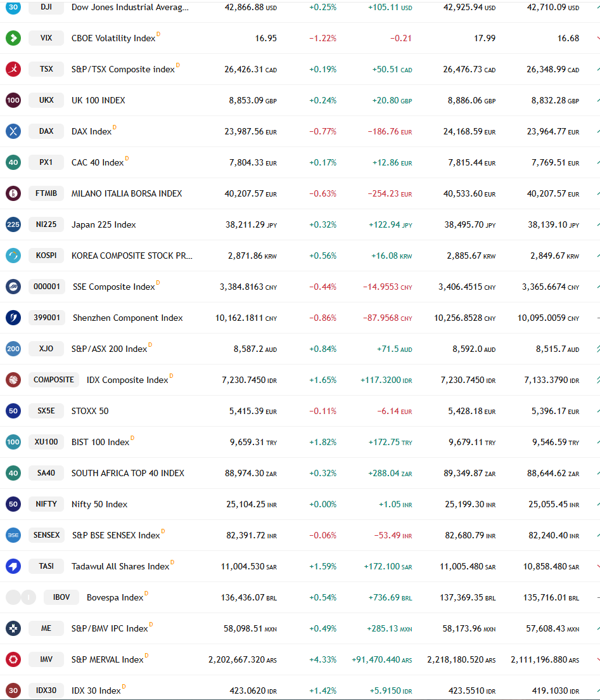
Task: Open the Japan 225 Index link
Action: click(x=103, y=224)
